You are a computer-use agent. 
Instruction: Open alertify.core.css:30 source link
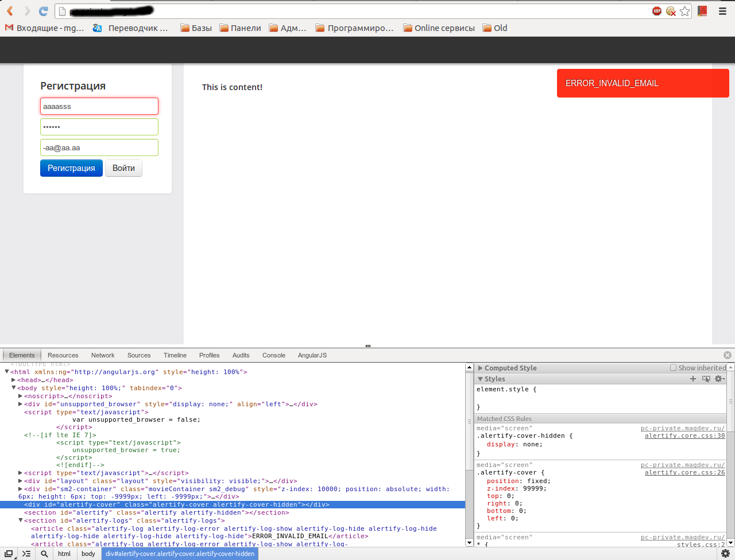685,436
